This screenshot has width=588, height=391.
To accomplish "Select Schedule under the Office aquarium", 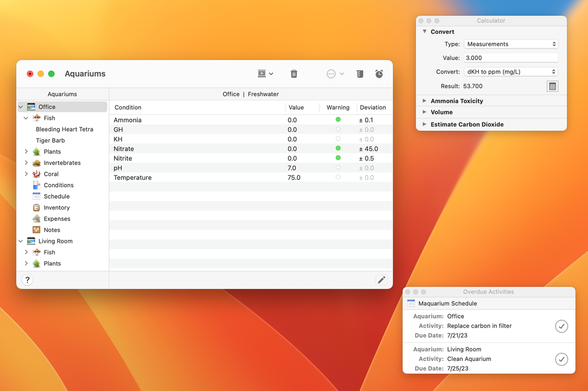I will (x=56, y=197).
